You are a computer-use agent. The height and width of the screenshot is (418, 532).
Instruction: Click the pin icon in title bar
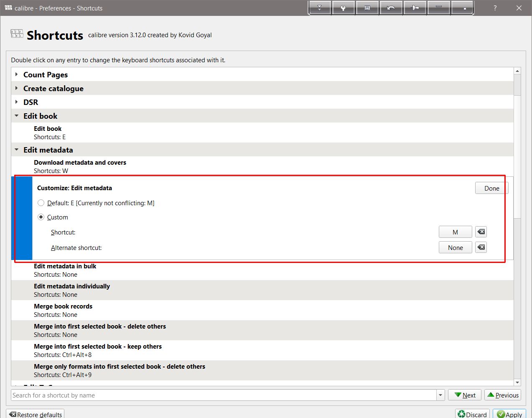(x=415, y=8)
